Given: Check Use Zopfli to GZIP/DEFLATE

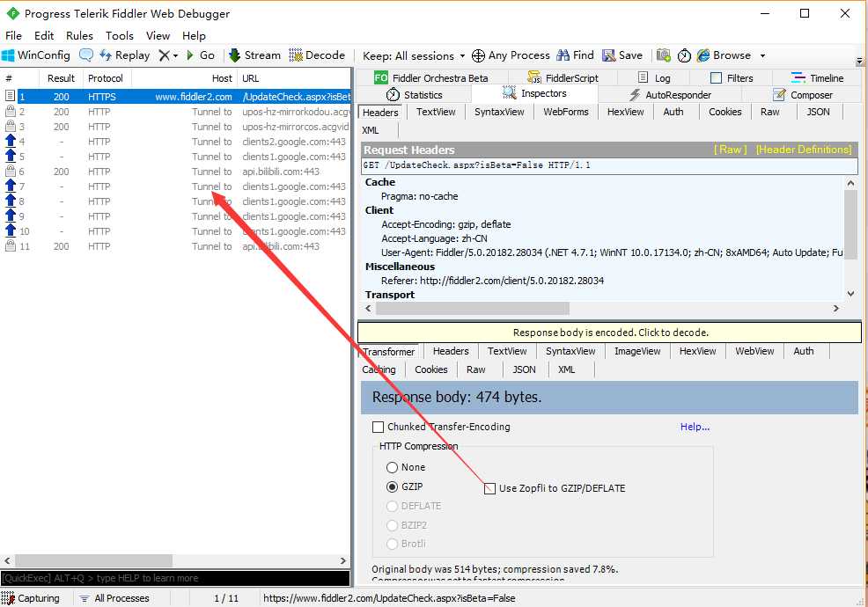Looking at the screenshot, I should (x=490, y=488).
